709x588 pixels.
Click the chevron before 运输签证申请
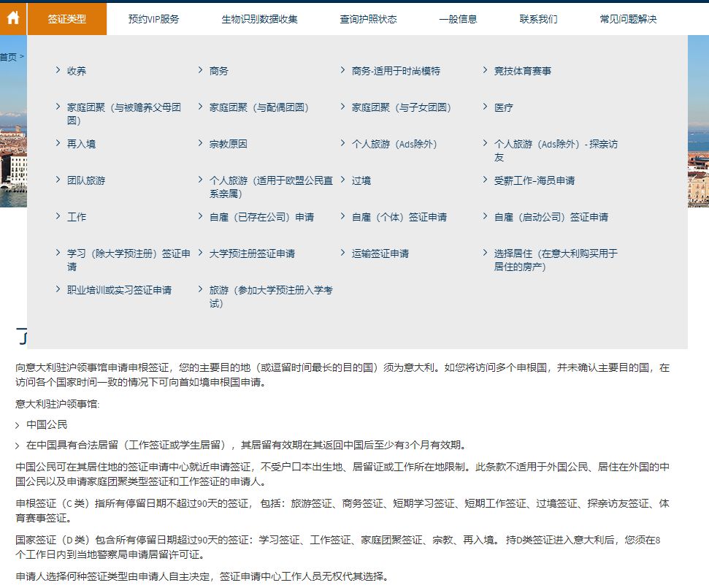click(x=342, y=253)
